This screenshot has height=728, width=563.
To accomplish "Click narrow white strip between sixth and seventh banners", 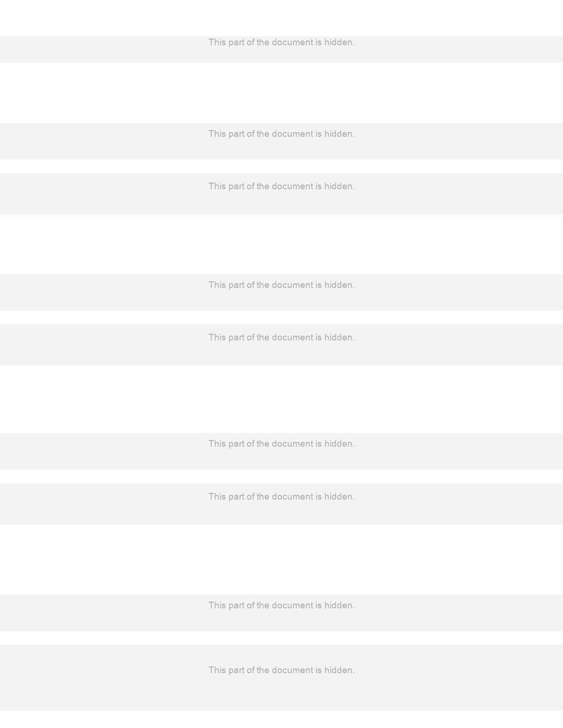I will click(x=281, y=476).
